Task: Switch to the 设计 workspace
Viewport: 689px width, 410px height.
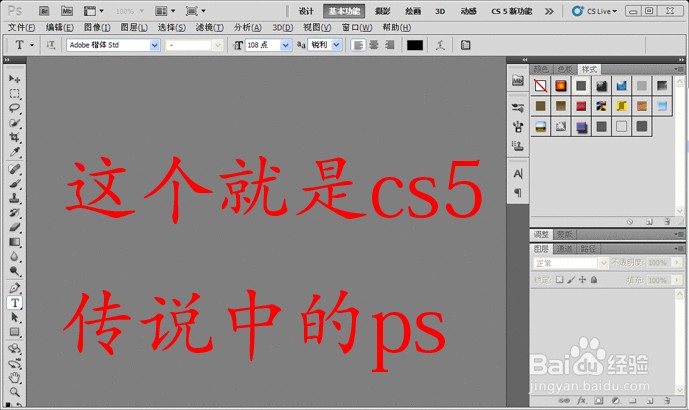Action: click(306, 11)
